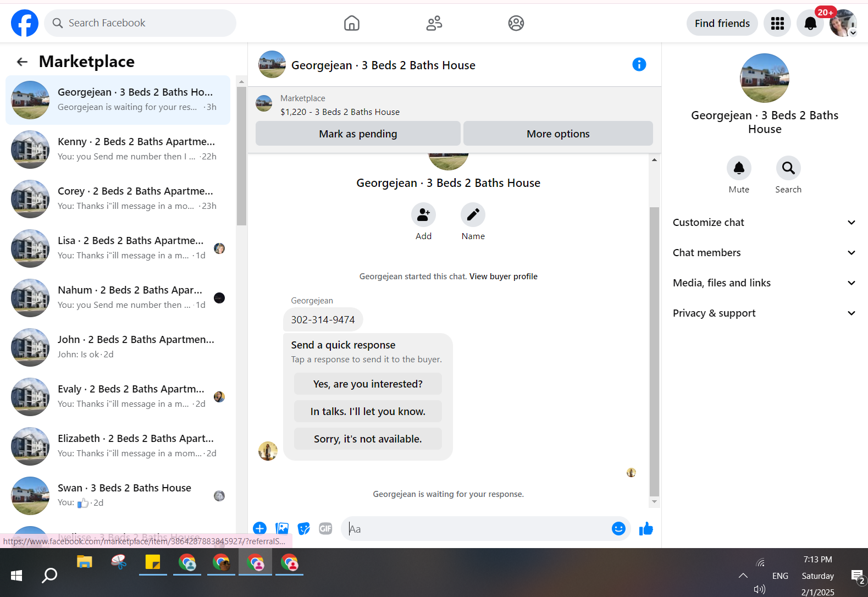The width and height of the screenshot is (868, 597).
Task: Open the Friends icon in top navigation
Action: coord(434,23)
